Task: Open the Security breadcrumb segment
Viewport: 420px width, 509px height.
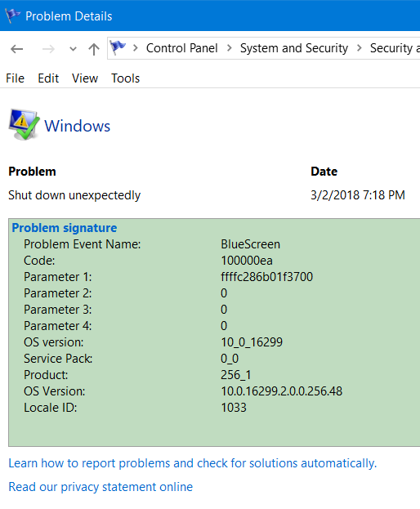Action: pyautogui.click(x=395, y=48)
